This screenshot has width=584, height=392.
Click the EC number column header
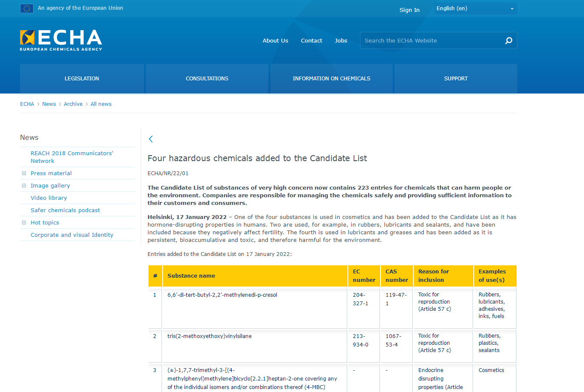[364, 276]
